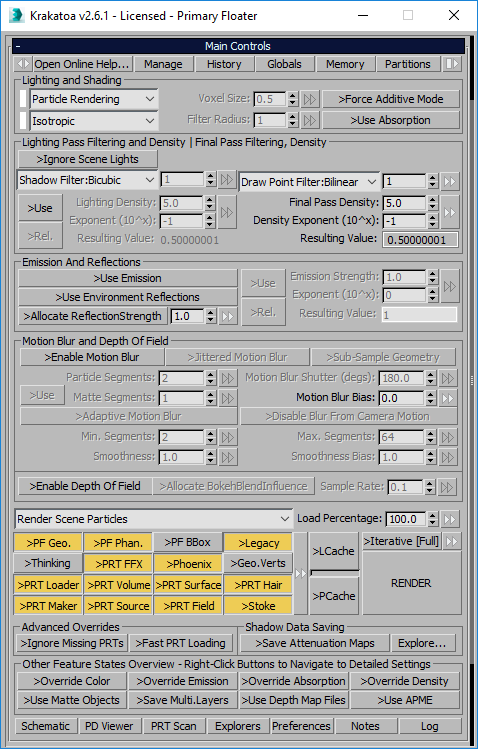Image resolution: width=478 pixels, height=749 pixels.
Task: Click the presets arrow button beside Final Pass Density
Action: pos(450,212)
